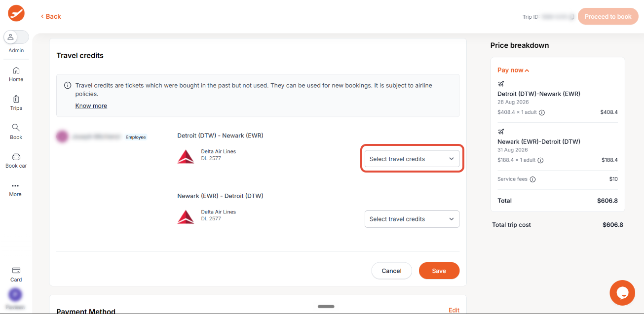The image size is (644, 314).
Task: Open the Card icon in sidebar
Action: click(x=16, y=270)
